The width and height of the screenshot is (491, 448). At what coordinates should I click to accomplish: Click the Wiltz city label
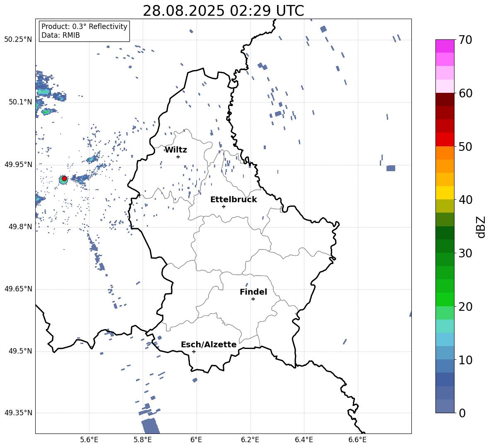click(176, 150)
